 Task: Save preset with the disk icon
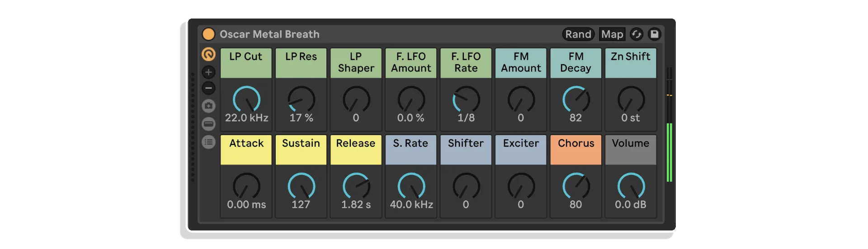point(654,34)
